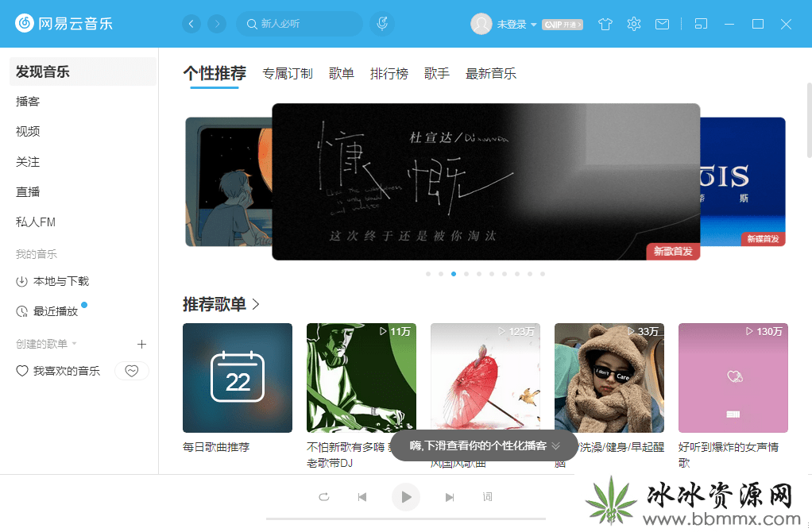812x532 pixels.
Task: Select the fifth banner carousel dot
Action: (479, 274)
